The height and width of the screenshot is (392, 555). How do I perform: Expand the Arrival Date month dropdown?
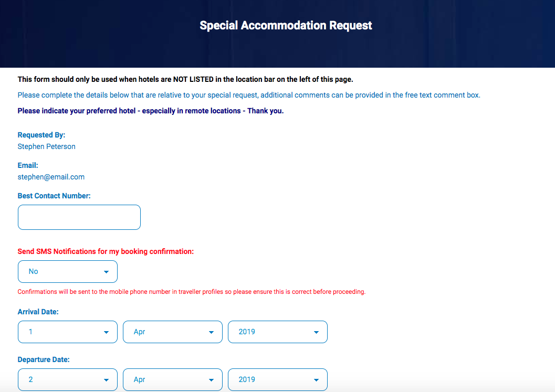tap(173, 332)
